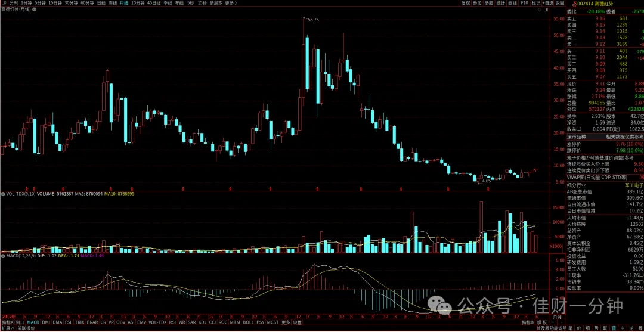Click the panel layout icon before 分时
This screenshot has width=644, height=332.
point(4,2)
